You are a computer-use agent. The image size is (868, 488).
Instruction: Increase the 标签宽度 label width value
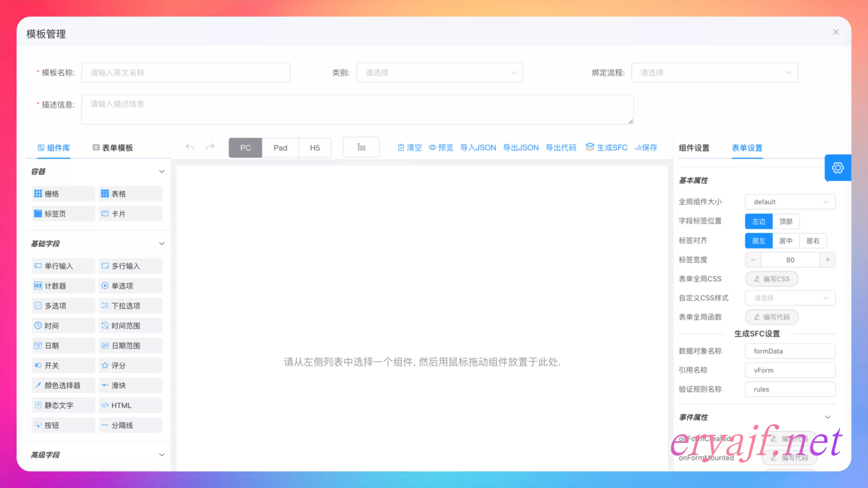(828, 260)
